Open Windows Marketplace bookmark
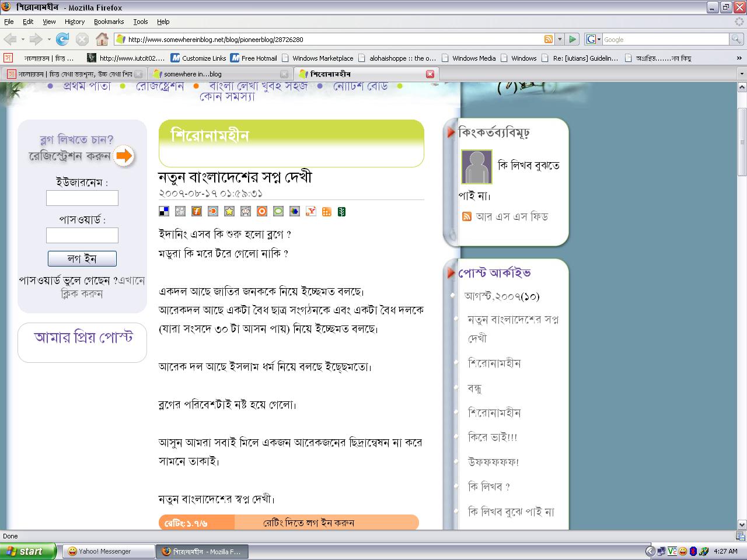747x560 pixels. click(317, 58)
